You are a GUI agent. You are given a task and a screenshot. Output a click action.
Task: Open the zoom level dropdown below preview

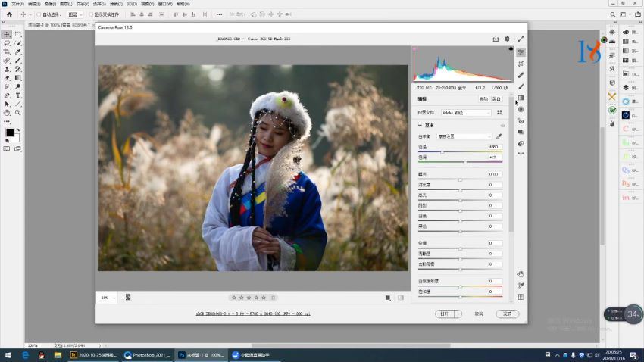pyautogui.click(x=108, y=298)
